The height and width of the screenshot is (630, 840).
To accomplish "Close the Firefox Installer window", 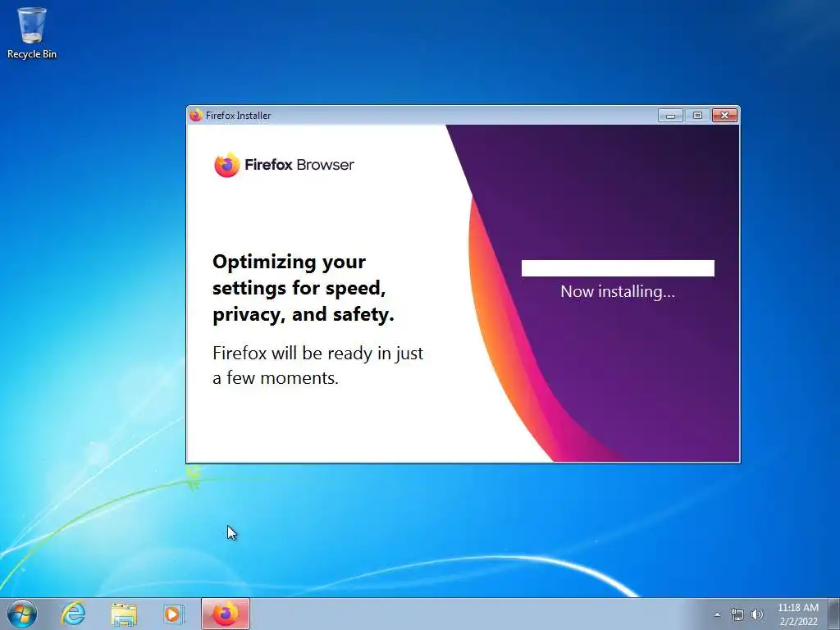I will pyautogui.click(x=725, y=115).
